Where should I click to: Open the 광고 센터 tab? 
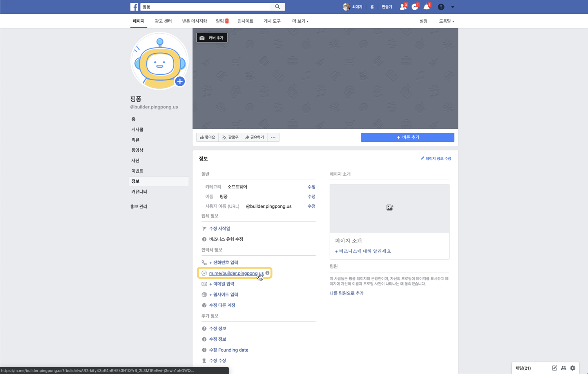[163, 21]
